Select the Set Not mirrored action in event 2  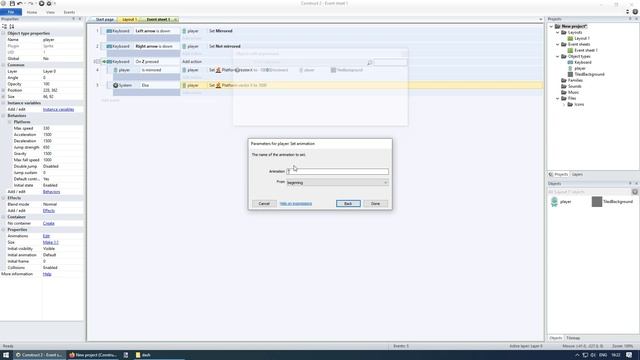[225, 47]
